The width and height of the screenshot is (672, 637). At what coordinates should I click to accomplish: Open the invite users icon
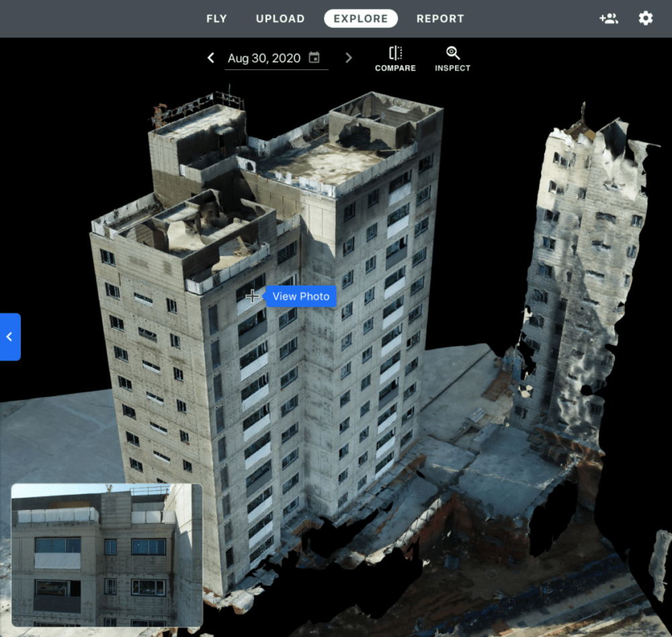point(608,18)
